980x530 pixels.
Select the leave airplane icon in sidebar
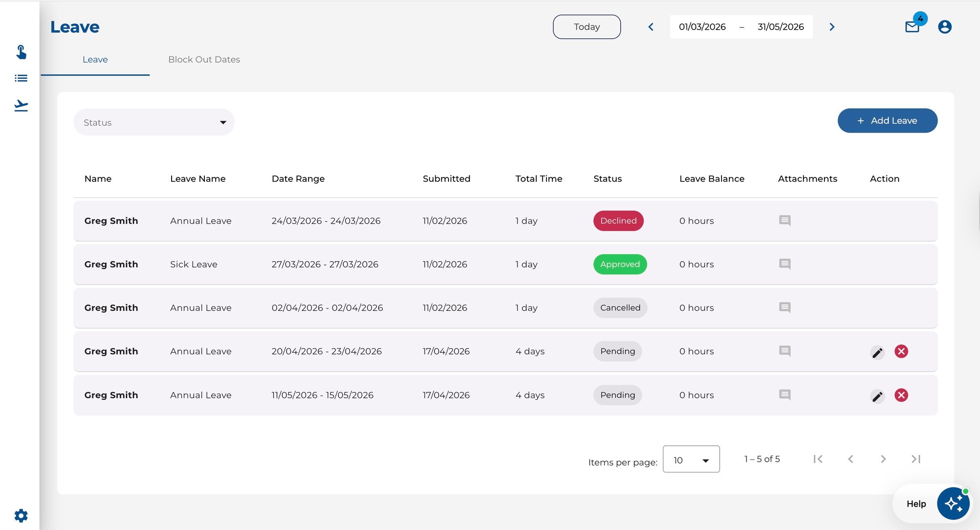pos(21,105)
